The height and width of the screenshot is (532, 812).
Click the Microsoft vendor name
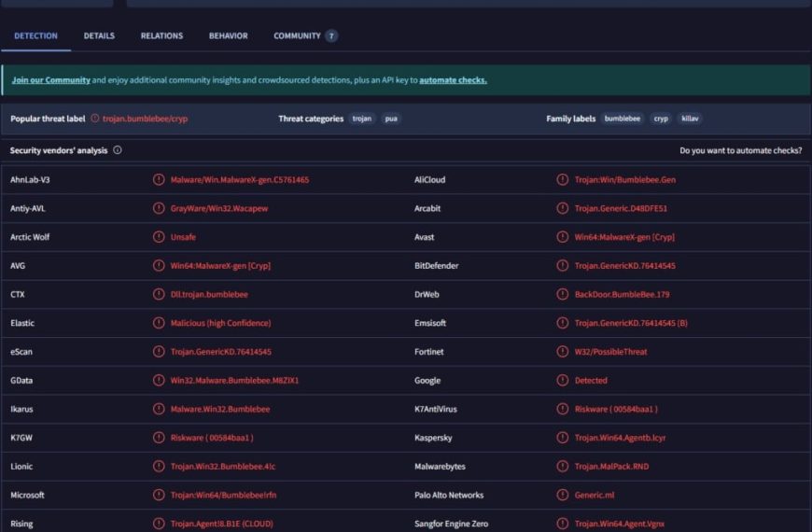[x=27, y=495]
